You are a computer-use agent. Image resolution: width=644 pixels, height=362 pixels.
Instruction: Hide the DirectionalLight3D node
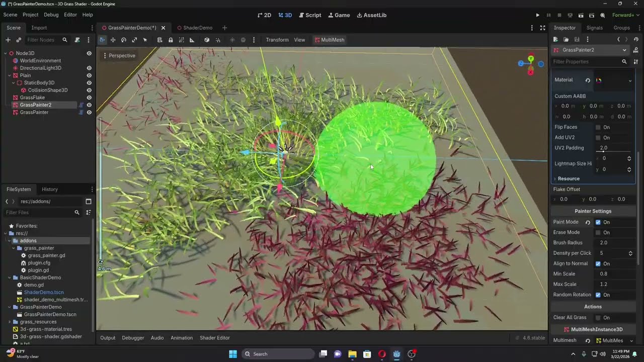click(x=89, y=68)
